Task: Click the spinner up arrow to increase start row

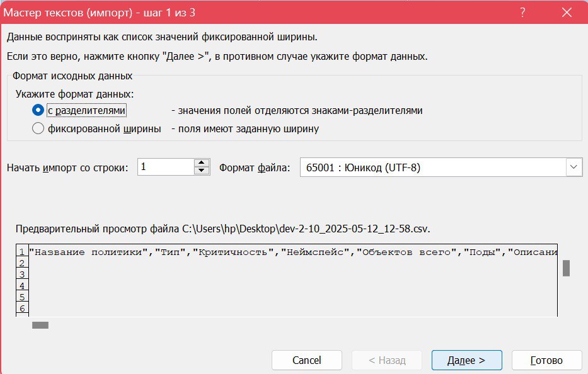Action: tap(203, 162)
